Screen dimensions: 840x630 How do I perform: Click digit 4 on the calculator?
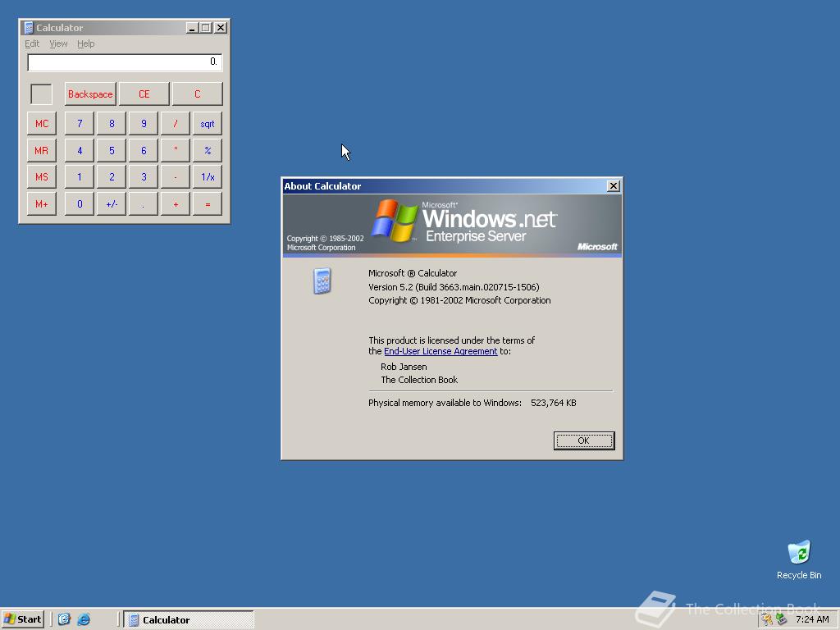coord(80,151)
